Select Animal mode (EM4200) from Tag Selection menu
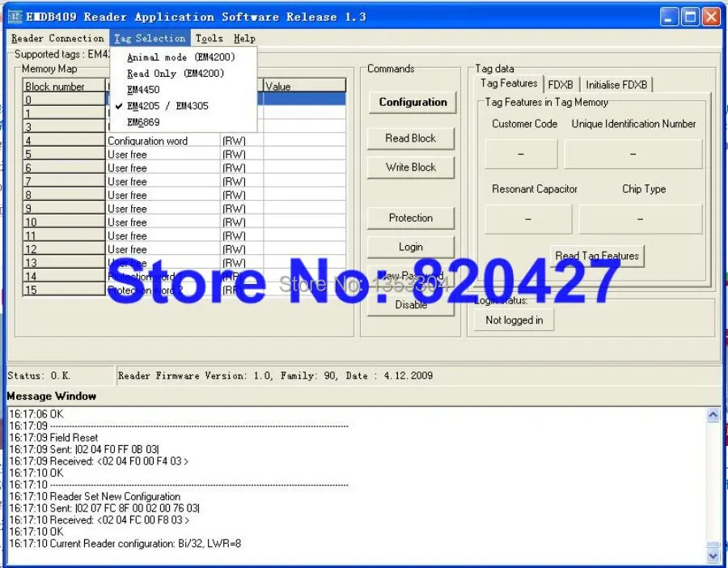 [x=182, y=57]
